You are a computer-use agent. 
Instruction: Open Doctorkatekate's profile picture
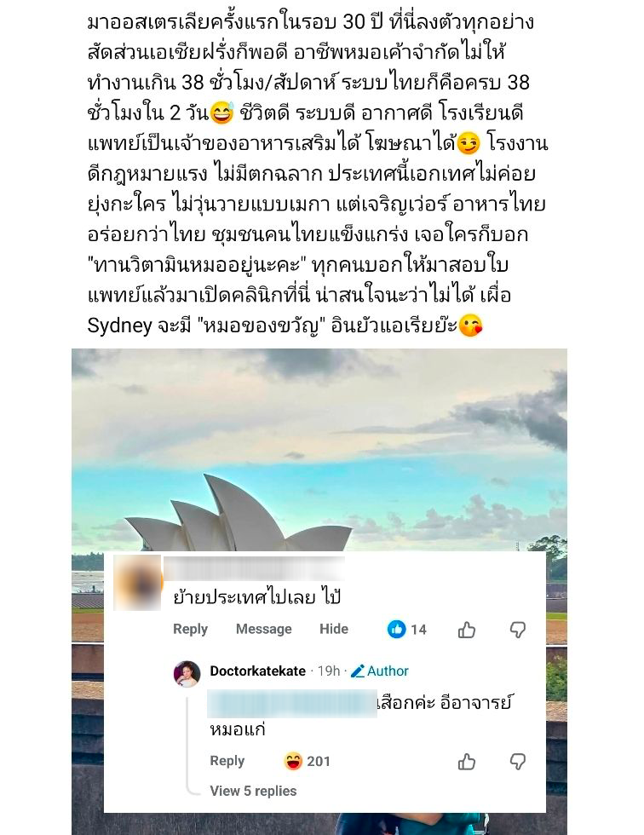(x=187, y=674)
